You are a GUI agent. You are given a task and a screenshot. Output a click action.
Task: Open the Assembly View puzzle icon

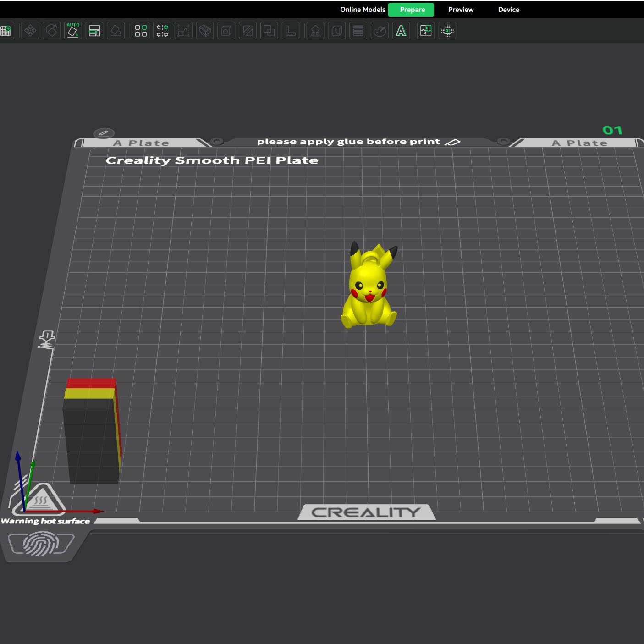pyautogui.click(x=426, y=31)
